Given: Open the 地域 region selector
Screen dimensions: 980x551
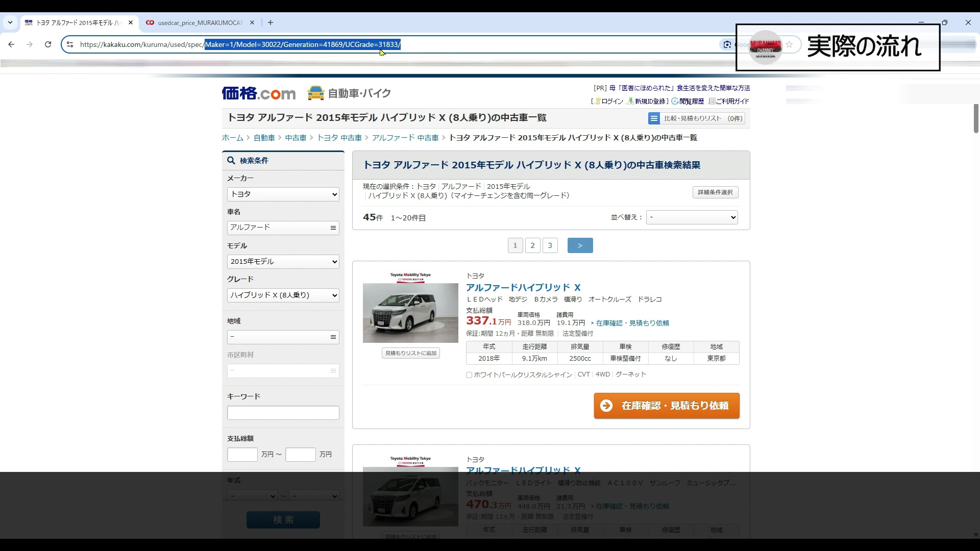Looking at the screenshot, I should click(283, 337).
